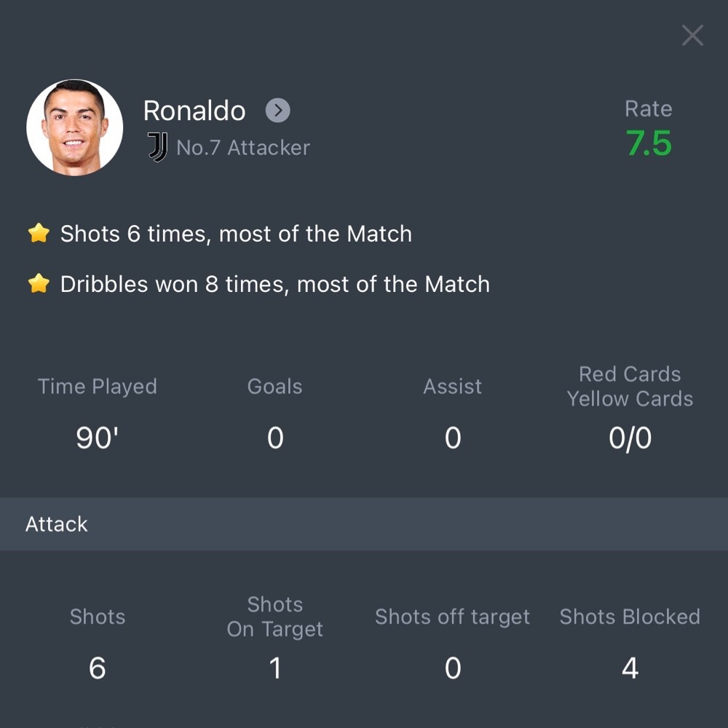
Task: Tap the Shots Blocked value 4
Action: (630, 668)
